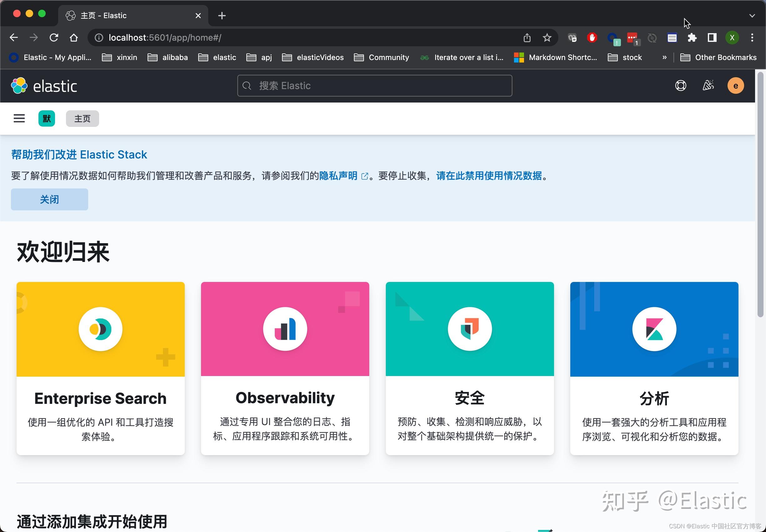Image resolution: width=766 pixels, height=532 pixels.
Task: Open the 'e' user avatar menu
Action: [x=735, y=86]
